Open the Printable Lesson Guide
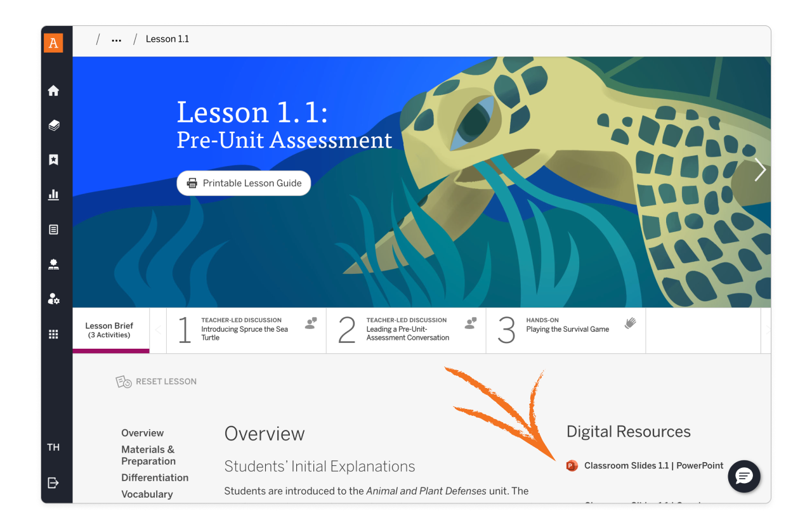The image size is (812, 530). pyautogui.click(x=244, y=183)
